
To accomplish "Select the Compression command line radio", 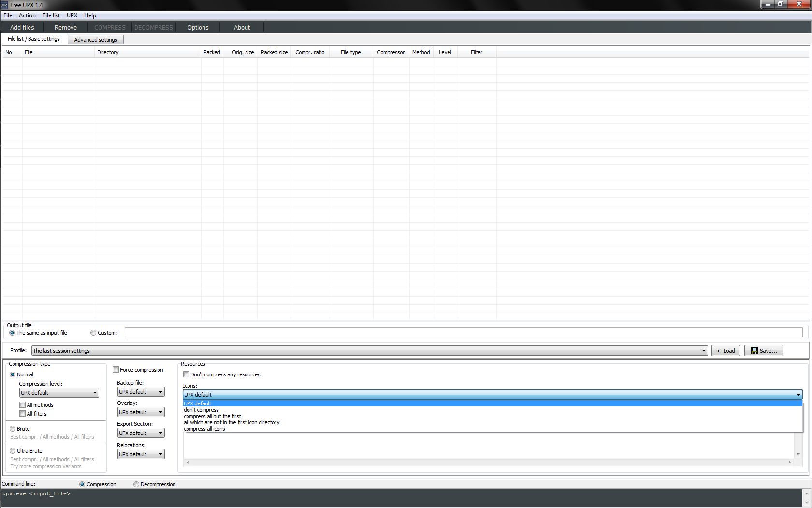I will [x=98, y=484].
